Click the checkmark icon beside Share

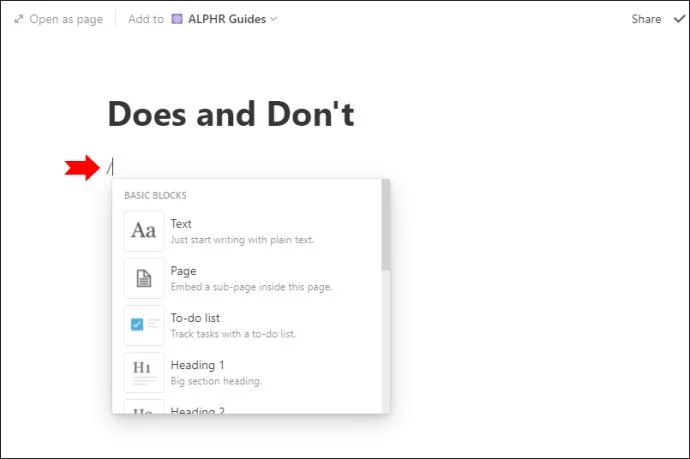[680, 19]
